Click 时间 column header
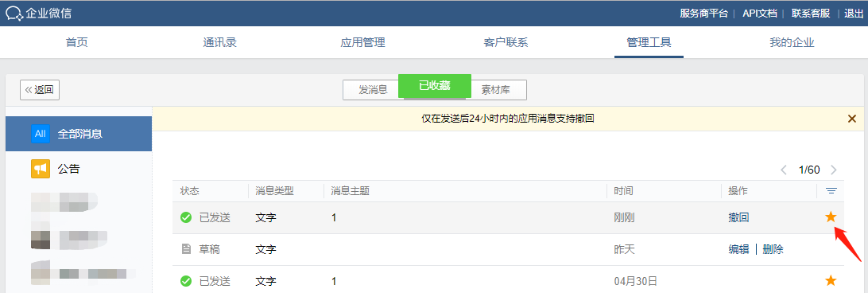The image size is (868, 293). pyautogui.click(x=623, y=191)
